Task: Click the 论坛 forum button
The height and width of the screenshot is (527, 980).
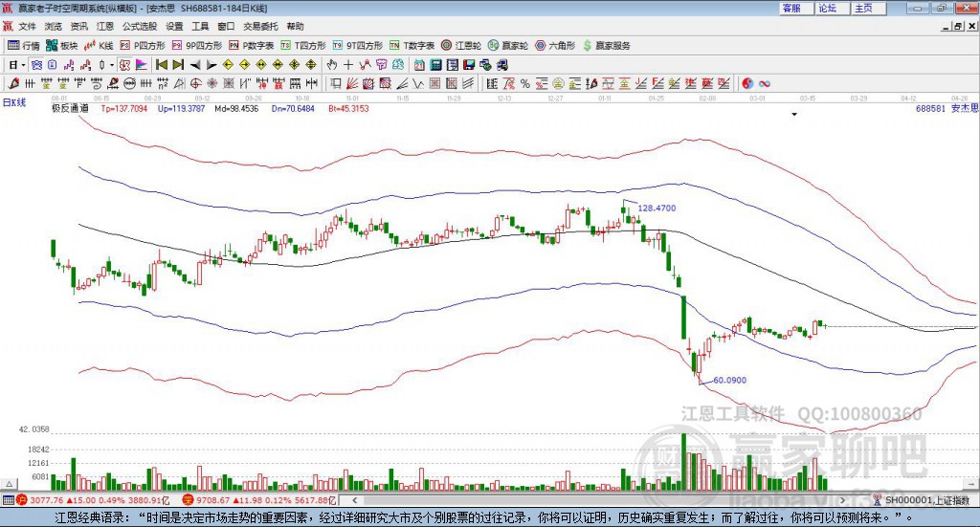Action: click(x=833, y=8)
